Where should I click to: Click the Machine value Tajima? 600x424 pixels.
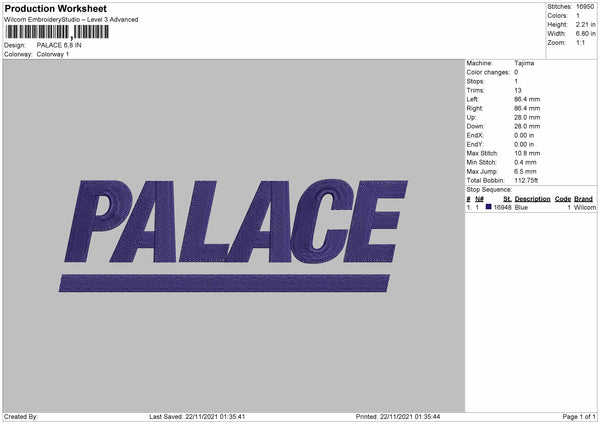tap(524, 63)
